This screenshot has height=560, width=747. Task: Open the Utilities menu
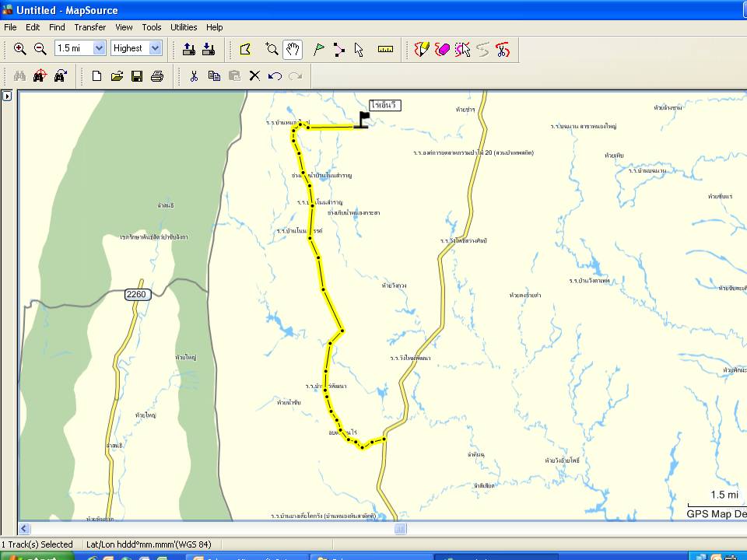184,27
